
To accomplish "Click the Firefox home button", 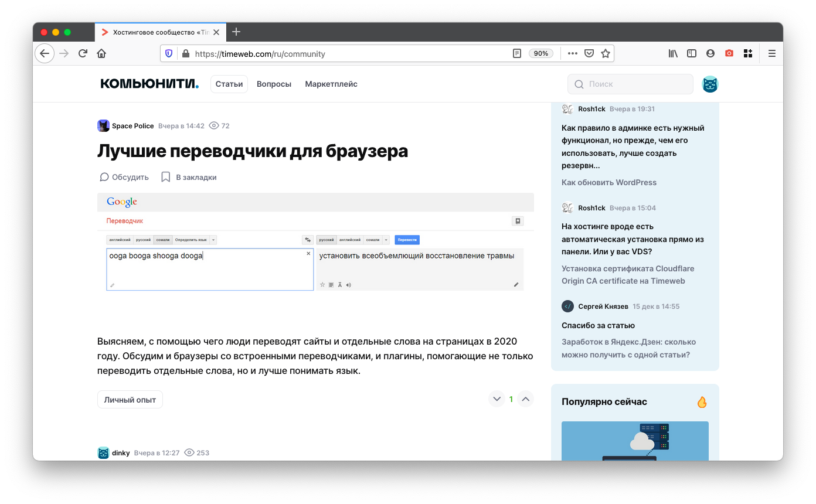I will [x=101, y=53].
